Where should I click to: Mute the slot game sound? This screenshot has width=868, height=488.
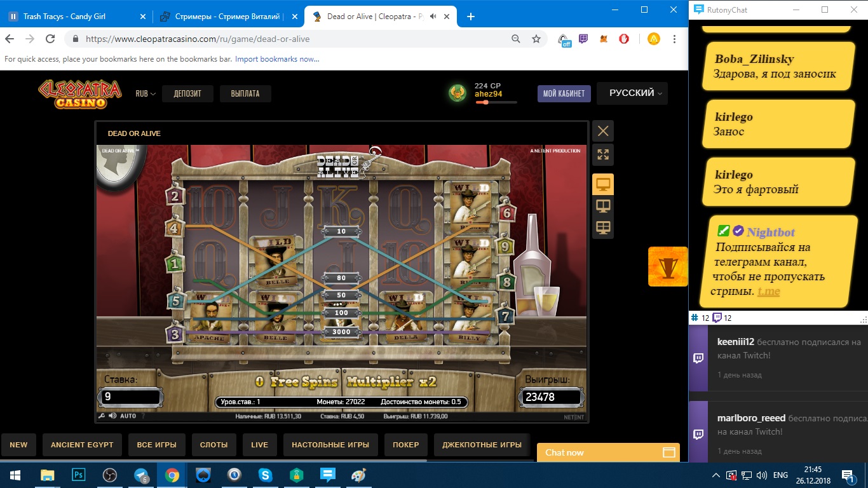click(x=112, y=416)
